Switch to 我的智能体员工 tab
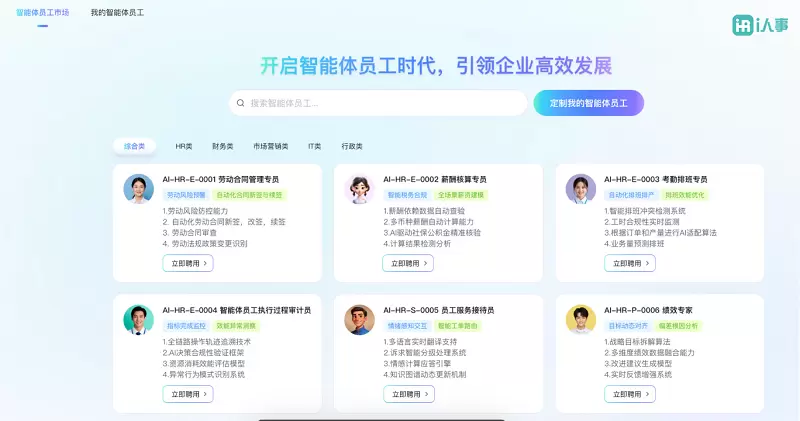Screen dimensions: 800x421 (117, 13)
